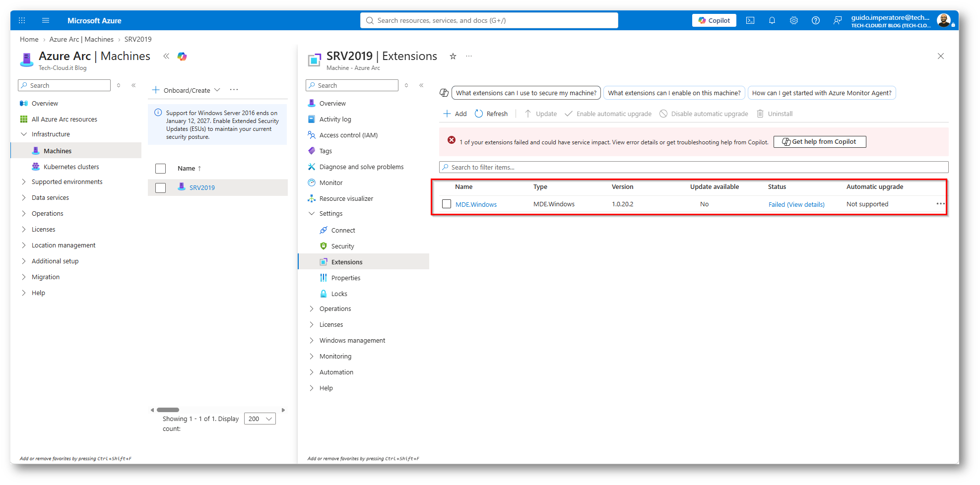
Task: Open the notifications bell
Action: (x=772, y=20)
